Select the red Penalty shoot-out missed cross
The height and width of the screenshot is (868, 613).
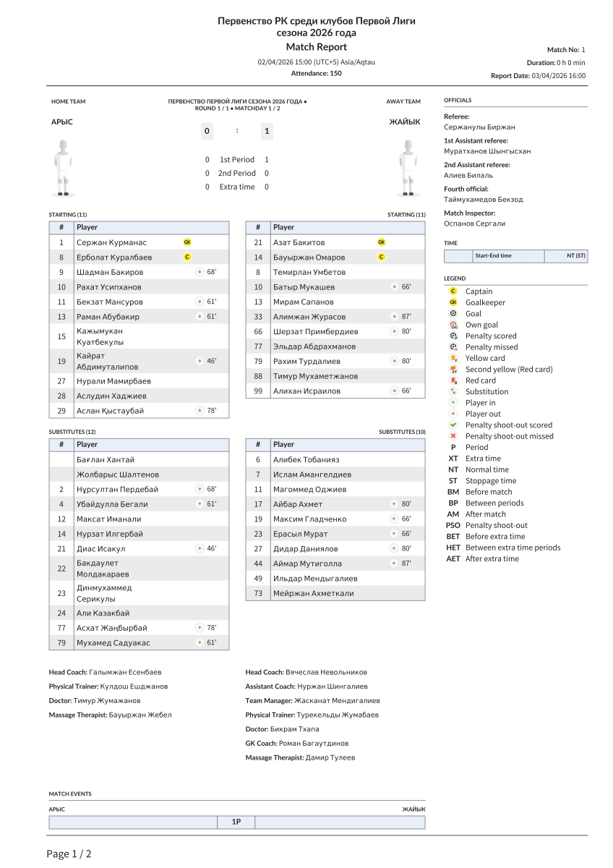click(453, 436)
